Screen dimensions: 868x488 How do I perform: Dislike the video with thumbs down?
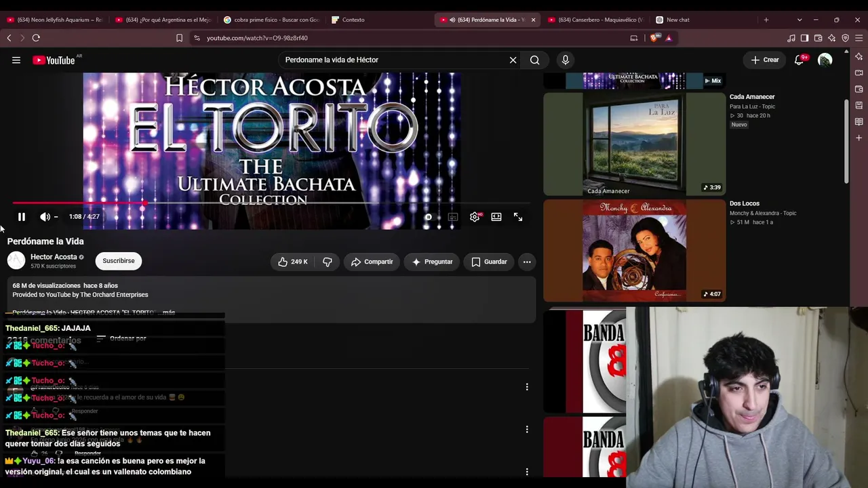[x=328, y=262]
